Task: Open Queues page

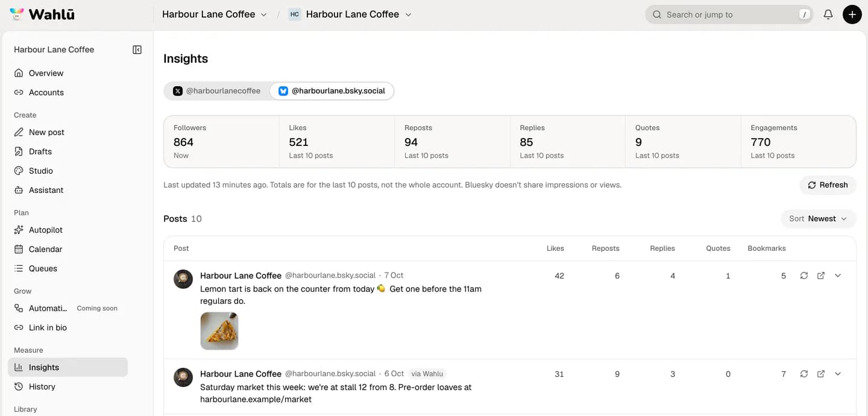Action: coord(68,268)
